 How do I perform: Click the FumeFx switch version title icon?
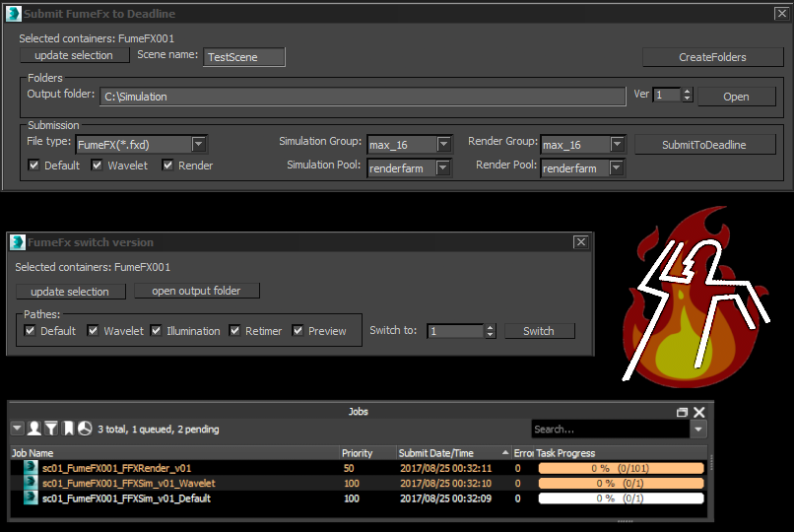[x=17, y=242]
